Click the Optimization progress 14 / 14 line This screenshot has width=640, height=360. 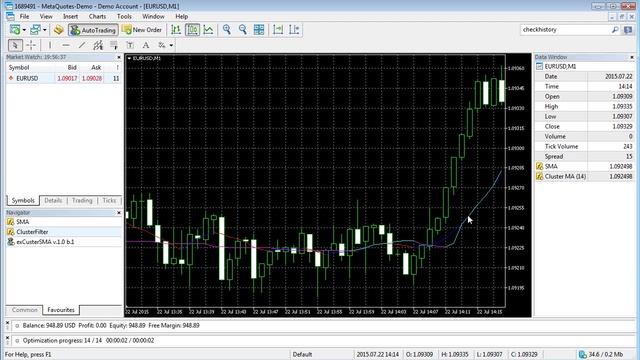[x=88, y=340]
